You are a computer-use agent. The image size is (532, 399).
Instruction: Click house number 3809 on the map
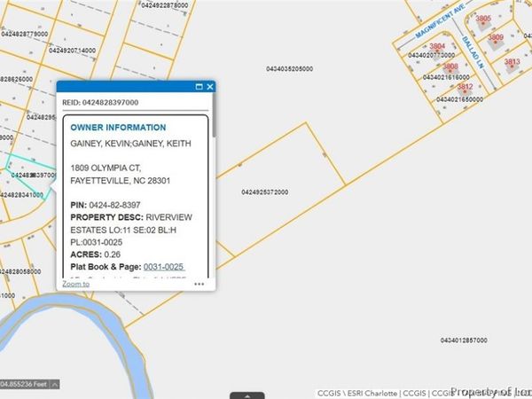(x=495, y=37)
